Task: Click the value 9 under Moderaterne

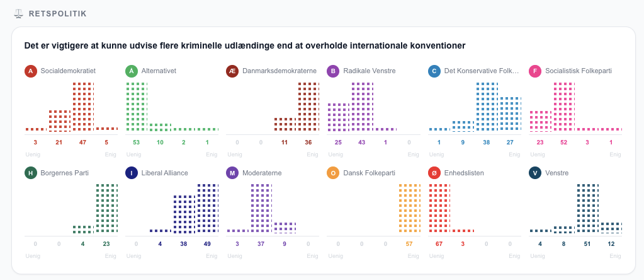Action: (x=285, y=244)
